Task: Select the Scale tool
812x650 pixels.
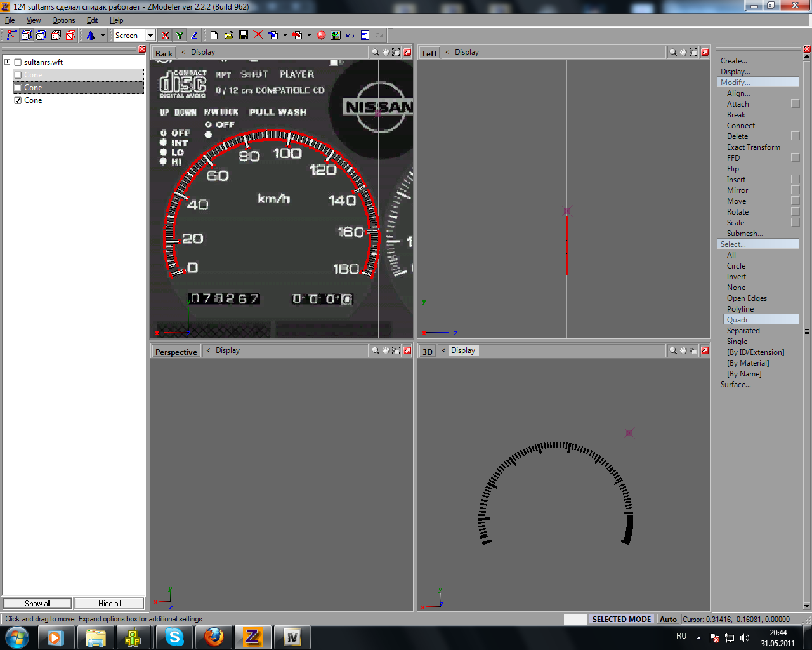Action: coord(736,223)
